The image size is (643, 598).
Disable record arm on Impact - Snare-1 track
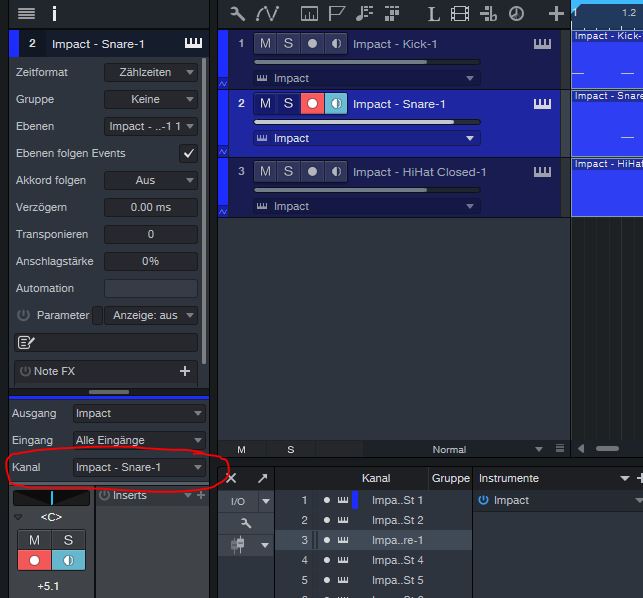tap(312, 104)
